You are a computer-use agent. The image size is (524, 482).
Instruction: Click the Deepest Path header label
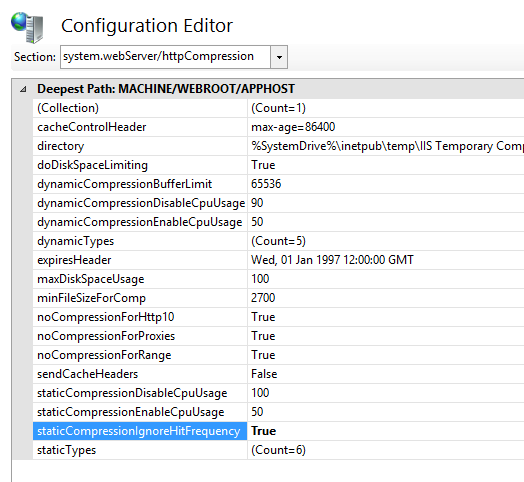pyautogui.click(x=166, y=89)
